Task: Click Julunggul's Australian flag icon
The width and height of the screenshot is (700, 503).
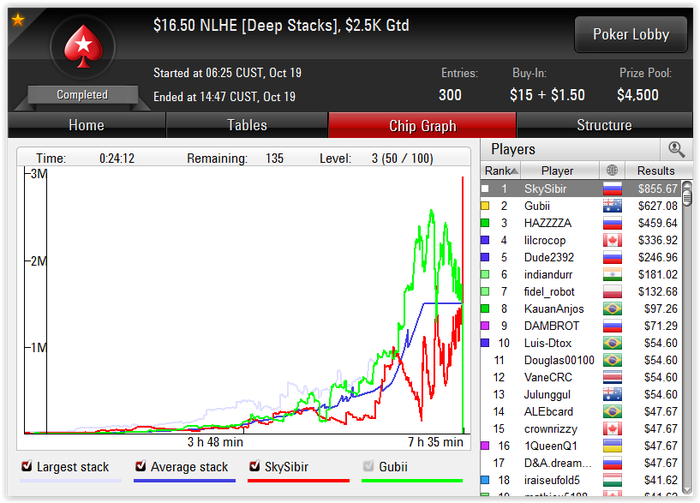Action: tap(612, 394)
